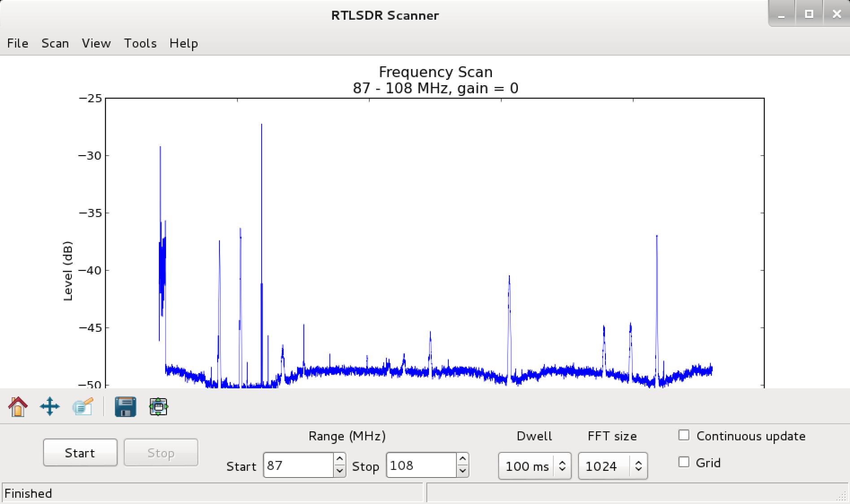Focus the Stop frequency field showing 108
Screen dimensions: 850x504
pos(421,465)
